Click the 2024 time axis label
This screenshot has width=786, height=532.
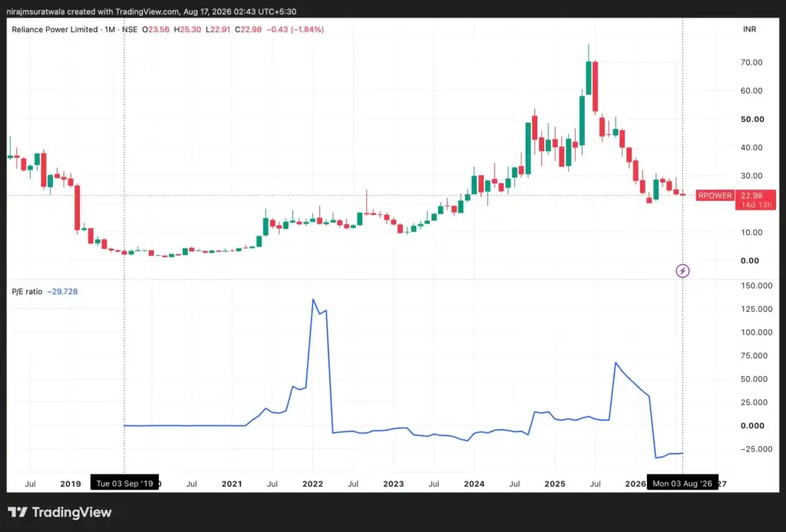[x=474, y=484]
